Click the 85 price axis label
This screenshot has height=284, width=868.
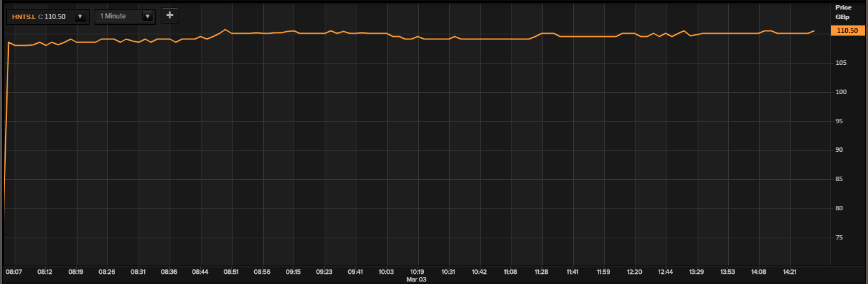(839, 179)
